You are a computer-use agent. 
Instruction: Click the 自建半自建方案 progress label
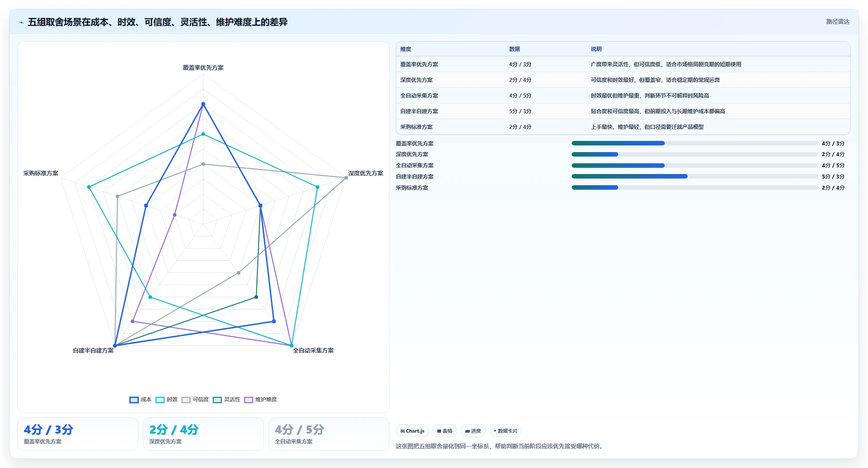coord(415,177)
